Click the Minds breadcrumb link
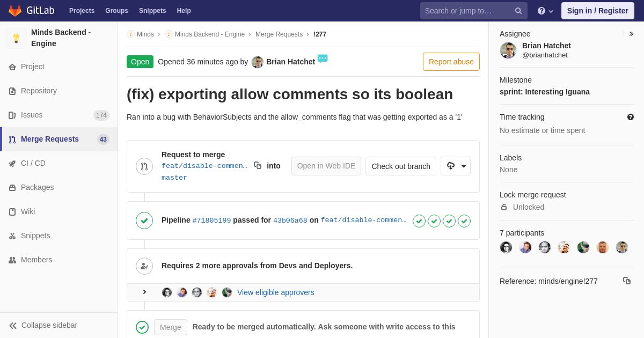Screen dimensions: 644x338 pos(145,34)
